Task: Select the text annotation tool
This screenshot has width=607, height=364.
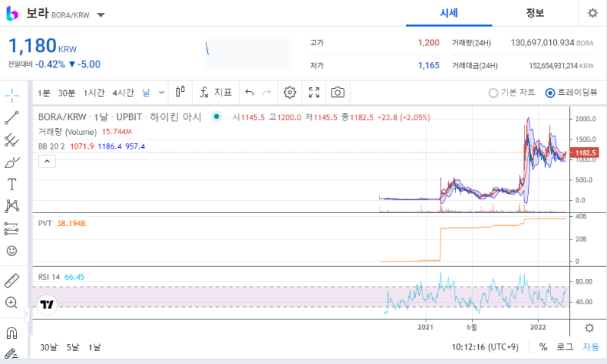Action: click(x=12, y=184)
